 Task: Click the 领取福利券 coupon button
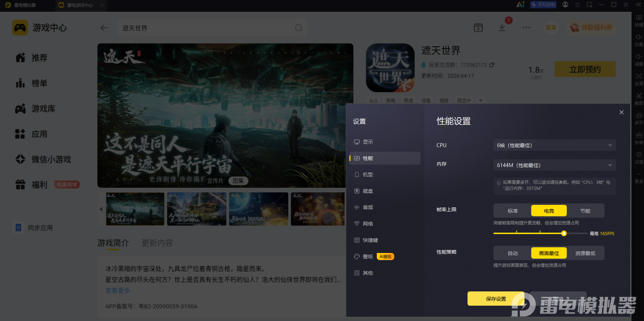click(x=591, y=27)
